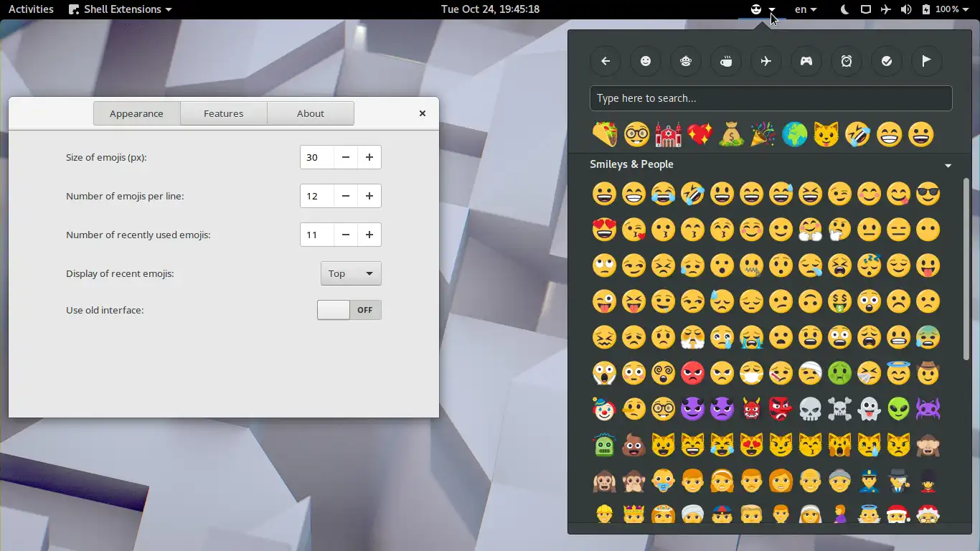The image size is (980, 551).
Task: Collapse the Smileys & People section
Action: 948,165
